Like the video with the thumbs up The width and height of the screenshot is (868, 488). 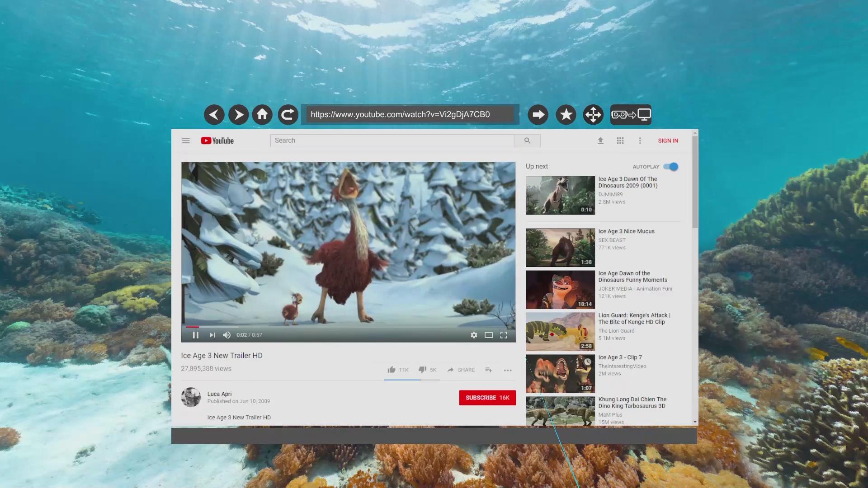click(392, 370)
